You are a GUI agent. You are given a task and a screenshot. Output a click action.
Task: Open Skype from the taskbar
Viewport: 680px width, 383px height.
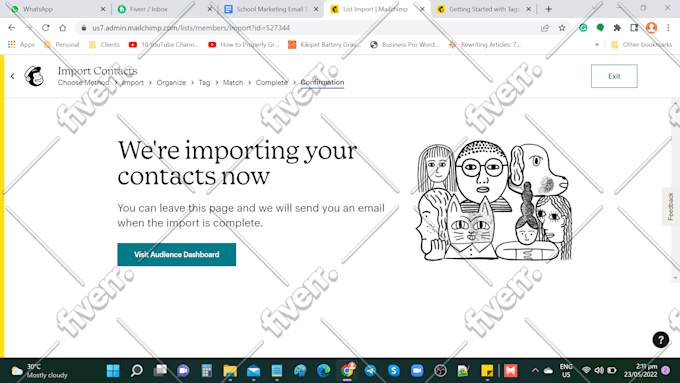coord(394,370)
